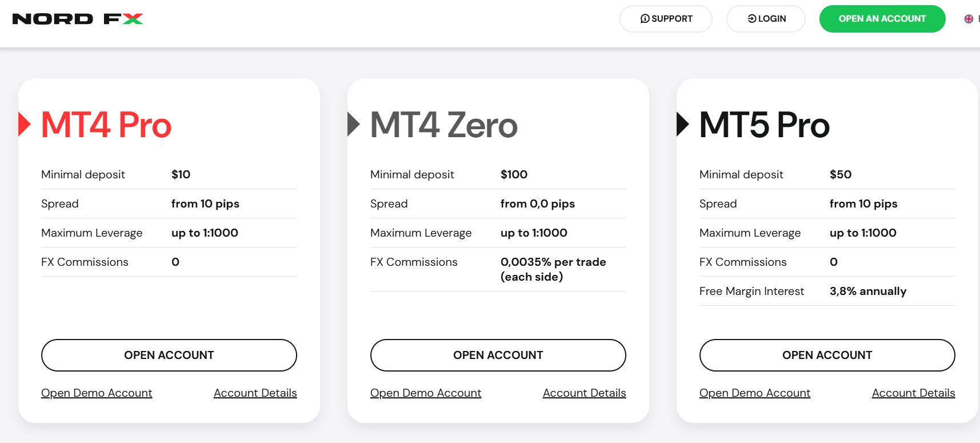980x443 pixels.
Task: Click "Maximum Leverage" label in MT4 Pro card
Action: pos(92,233)
